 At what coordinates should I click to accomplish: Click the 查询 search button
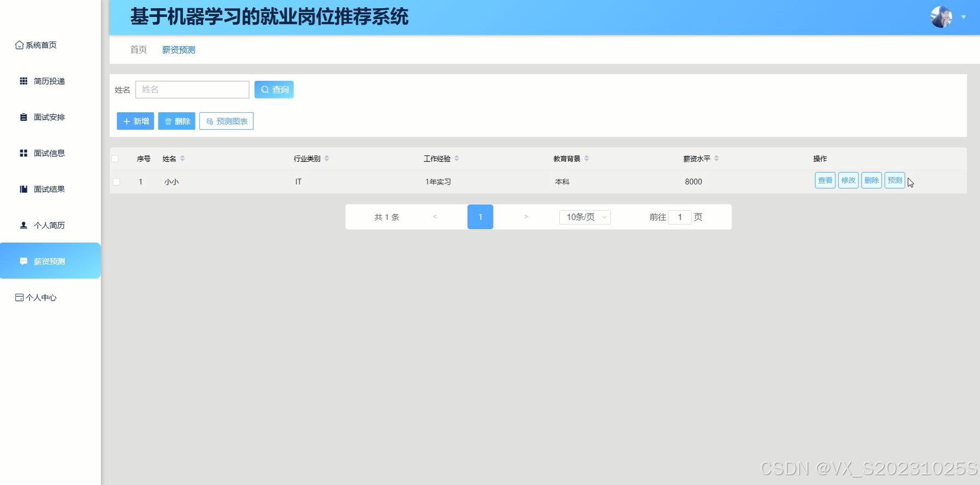coord(274,90)
